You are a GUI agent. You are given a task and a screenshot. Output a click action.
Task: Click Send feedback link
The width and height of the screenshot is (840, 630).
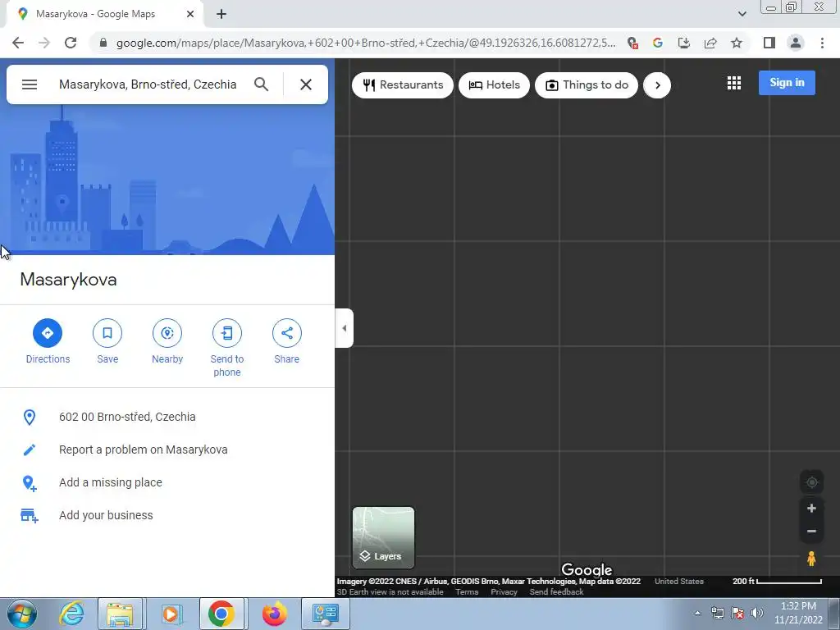[x=556, y=592]
